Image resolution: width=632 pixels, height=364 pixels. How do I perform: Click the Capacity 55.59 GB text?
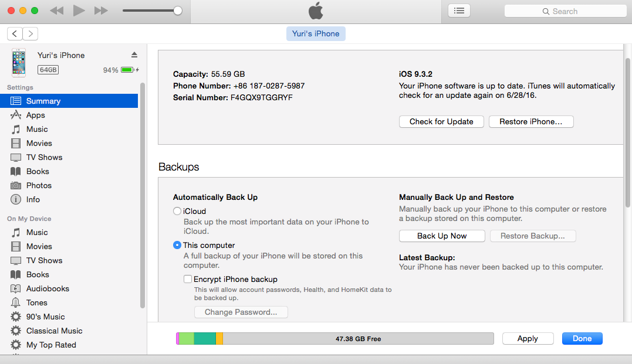point(209,74)
